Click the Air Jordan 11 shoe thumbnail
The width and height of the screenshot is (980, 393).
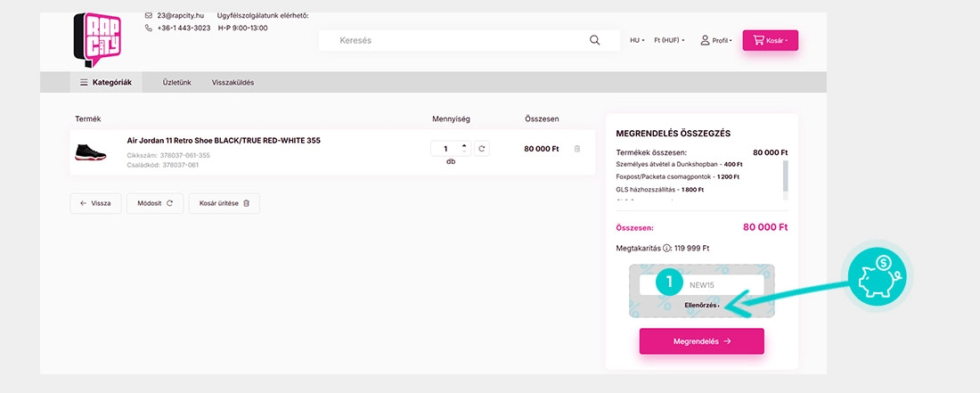(x=91, y=151)
